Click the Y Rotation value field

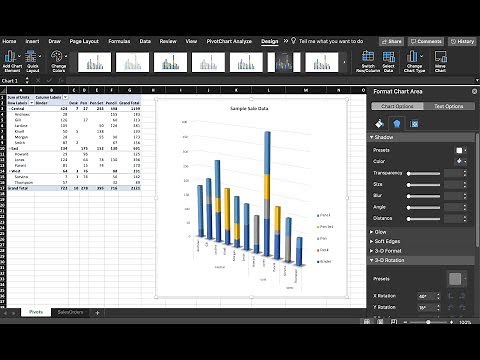click(426, 307)
